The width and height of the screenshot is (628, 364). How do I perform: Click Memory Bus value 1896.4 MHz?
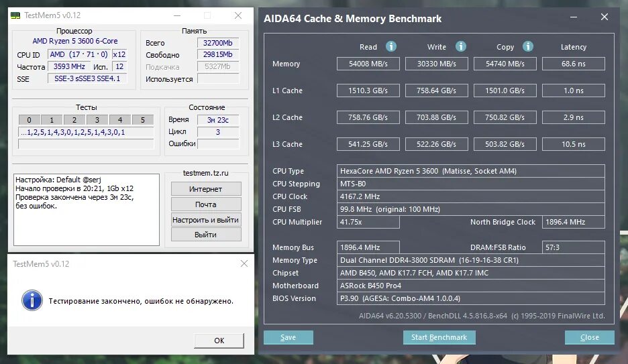click(x=368, y=247)
